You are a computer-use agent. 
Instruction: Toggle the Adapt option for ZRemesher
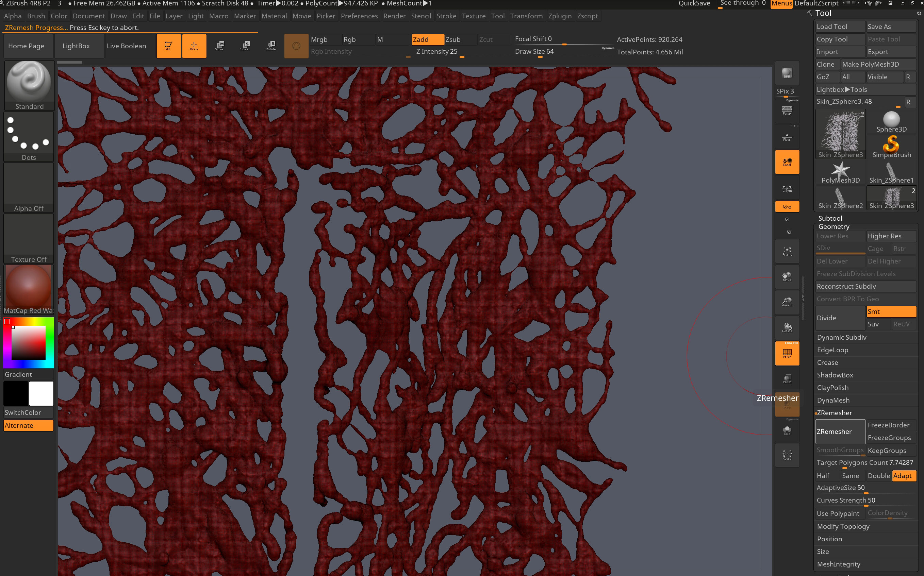(904, 476)
